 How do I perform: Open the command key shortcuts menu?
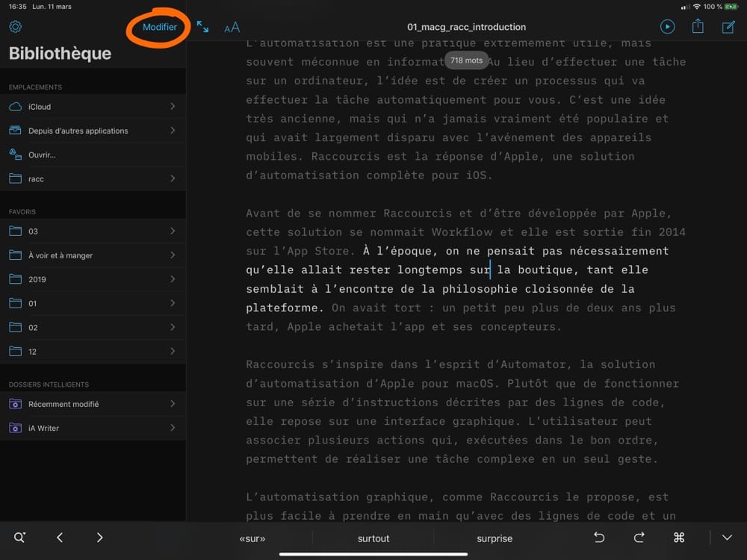(679, 538)
